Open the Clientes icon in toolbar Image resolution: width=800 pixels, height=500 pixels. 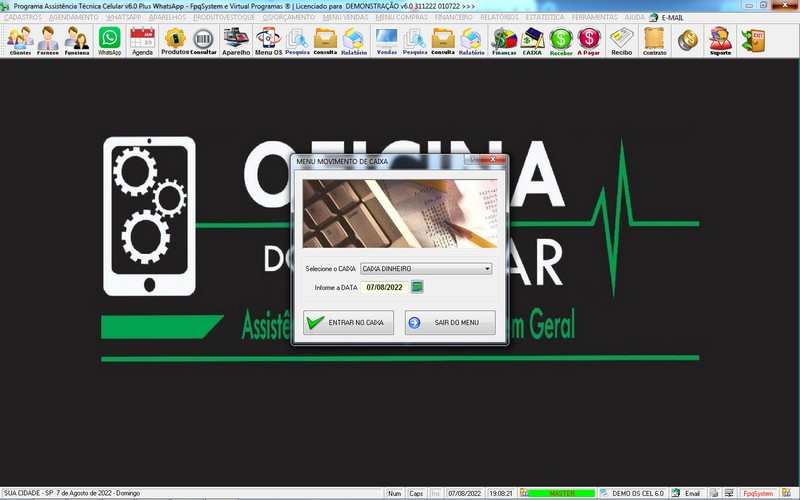pyautogui.click(x=20, y=41)
